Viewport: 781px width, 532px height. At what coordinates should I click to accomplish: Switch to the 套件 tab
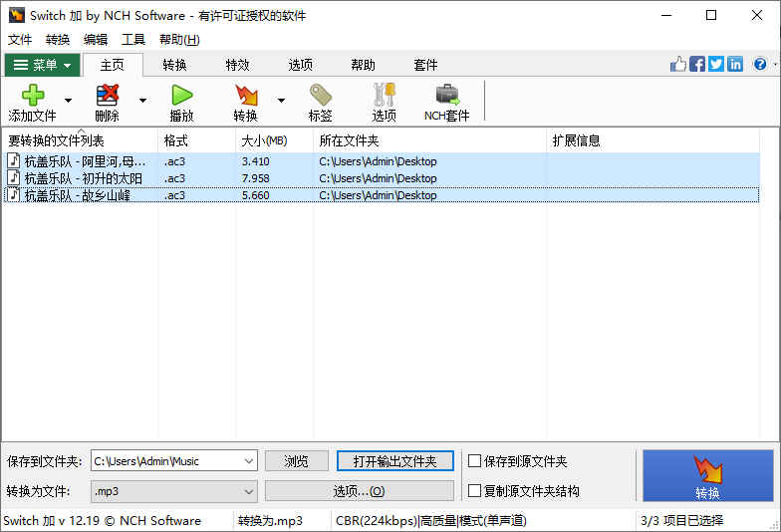tap(426, 65)
